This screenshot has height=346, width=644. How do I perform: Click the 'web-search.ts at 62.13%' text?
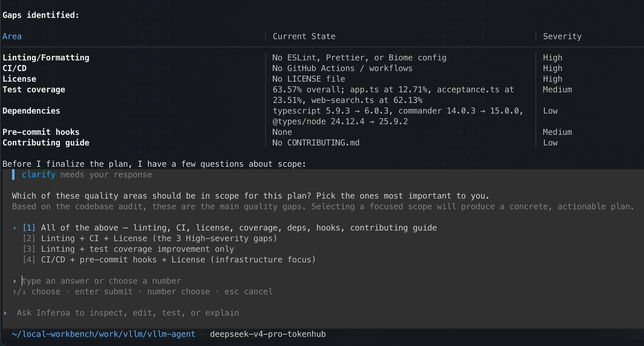coord(367,100)
